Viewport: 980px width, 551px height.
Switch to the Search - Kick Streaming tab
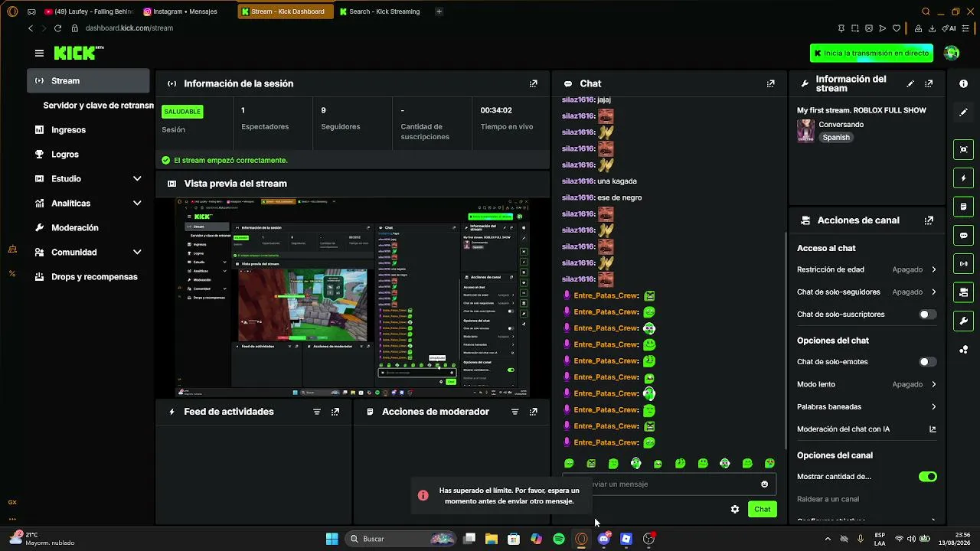coord(381,11)
